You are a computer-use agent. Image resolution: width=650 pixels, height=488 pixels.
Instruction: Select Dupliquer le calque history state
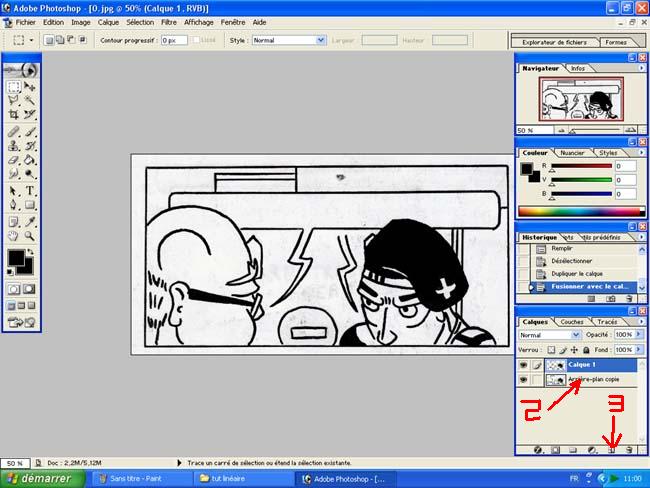(x=577, y=274)
